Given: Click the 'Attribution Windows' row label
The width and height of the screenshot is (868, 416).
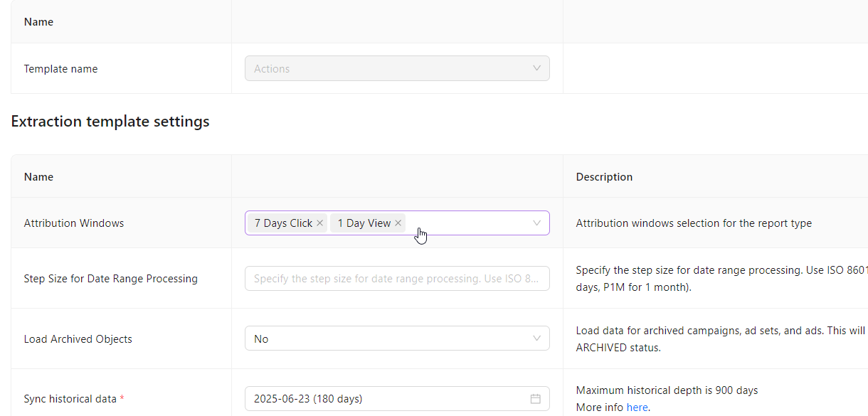Looking at the screenshot, I should pyautogui.click(x=74, y=223).
